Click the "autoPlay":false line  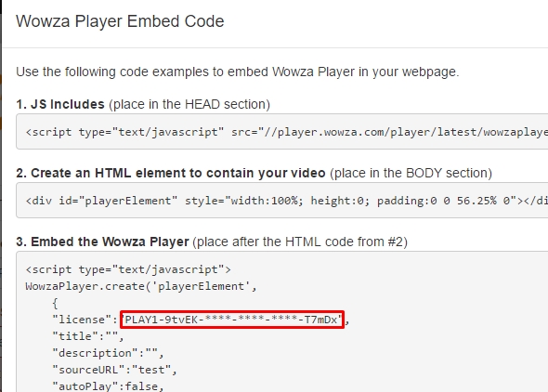click(x=108, y=386)
